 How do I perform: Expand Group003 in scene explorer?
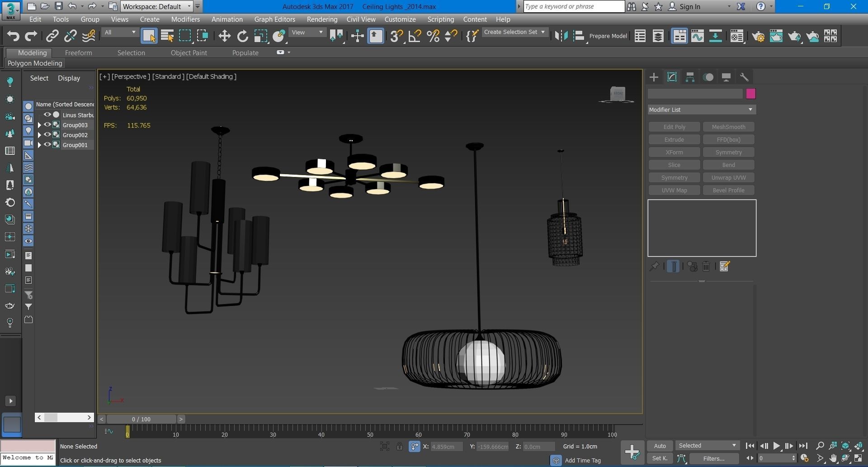click(39, 125)
